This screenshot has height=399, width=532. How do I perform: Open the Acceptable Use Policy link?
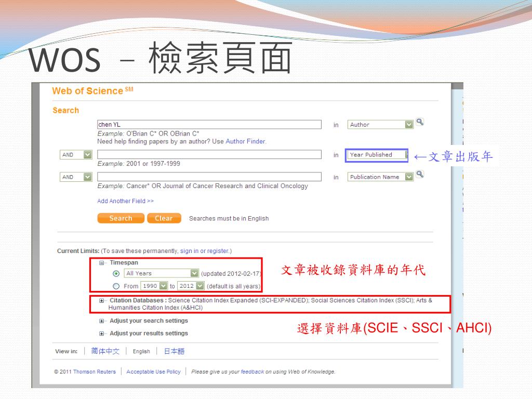point(153,372)
